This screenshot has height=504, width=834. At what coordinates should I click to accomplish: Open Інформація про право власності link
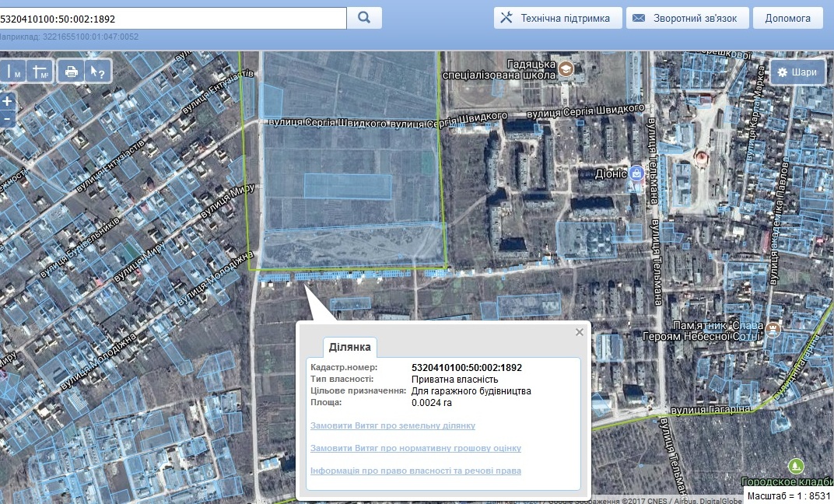click(x=415, y=471)
